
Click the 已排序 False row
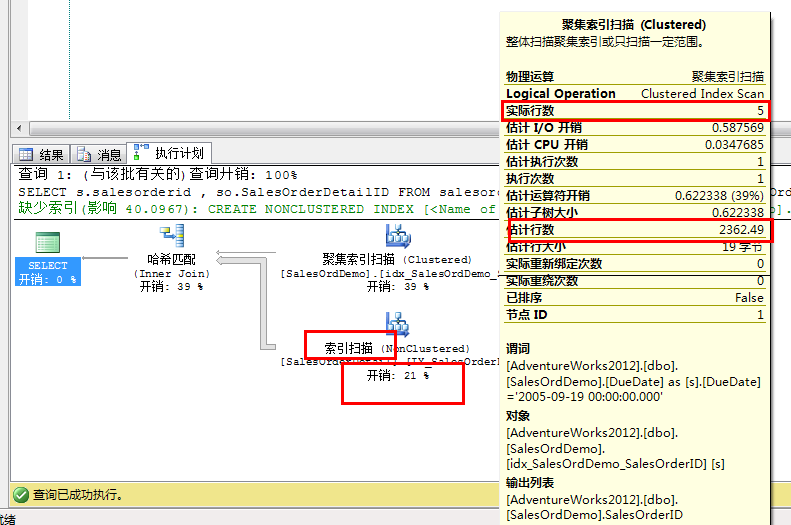click(x=635, y=298)
